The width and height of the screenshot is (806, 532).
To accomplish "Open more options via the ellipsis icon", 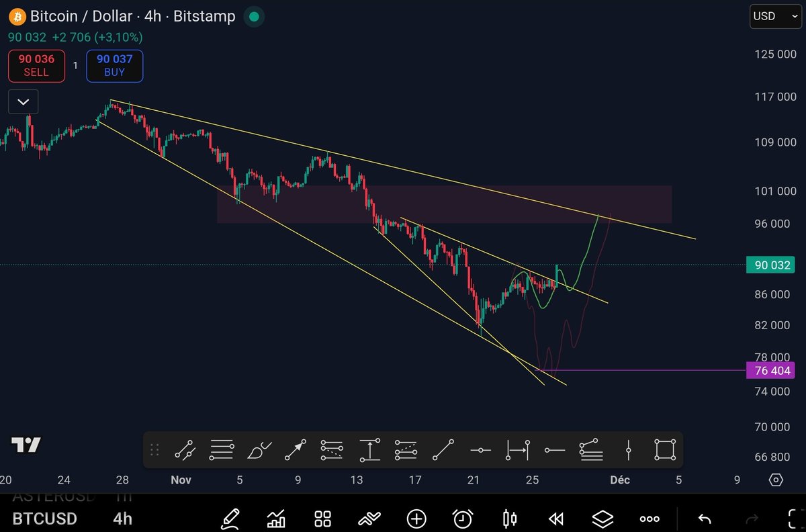I will tap(649, 519).
